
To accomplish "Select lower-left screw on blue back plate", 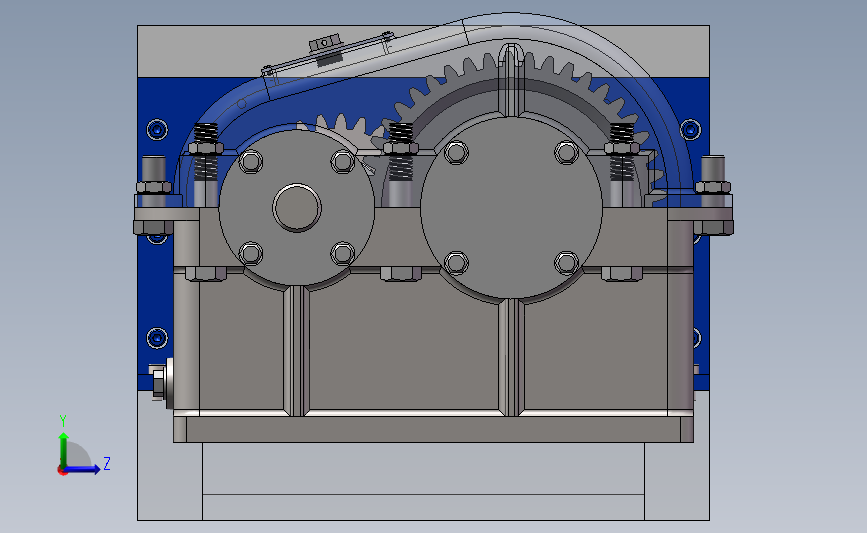I will pyautogui.click(x=157, y=338).
